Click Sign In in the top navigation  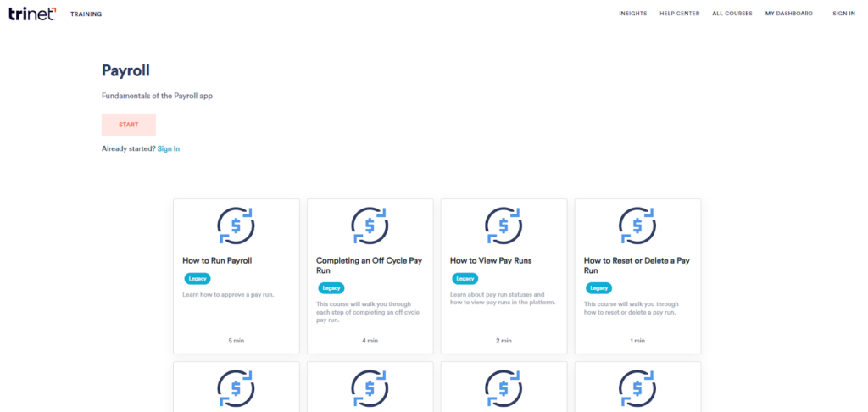[x=843, y=14]
